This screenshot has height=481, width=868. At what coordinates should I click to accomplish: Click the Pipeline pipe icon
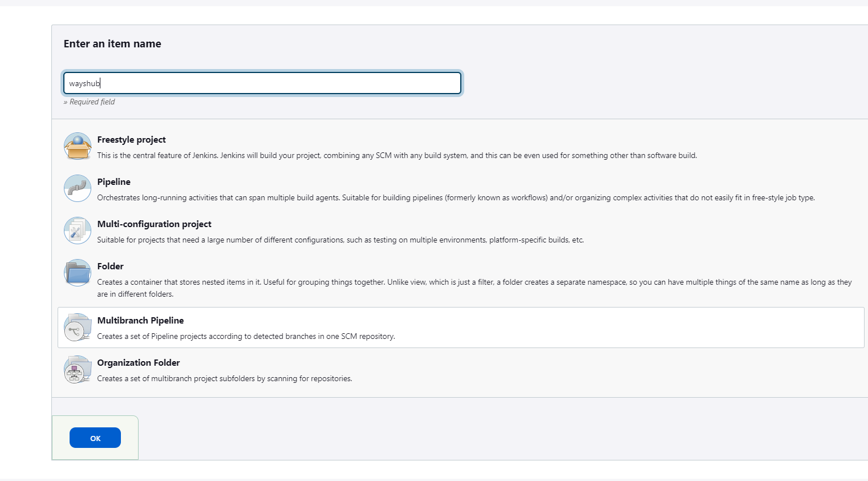coord(77,188)
